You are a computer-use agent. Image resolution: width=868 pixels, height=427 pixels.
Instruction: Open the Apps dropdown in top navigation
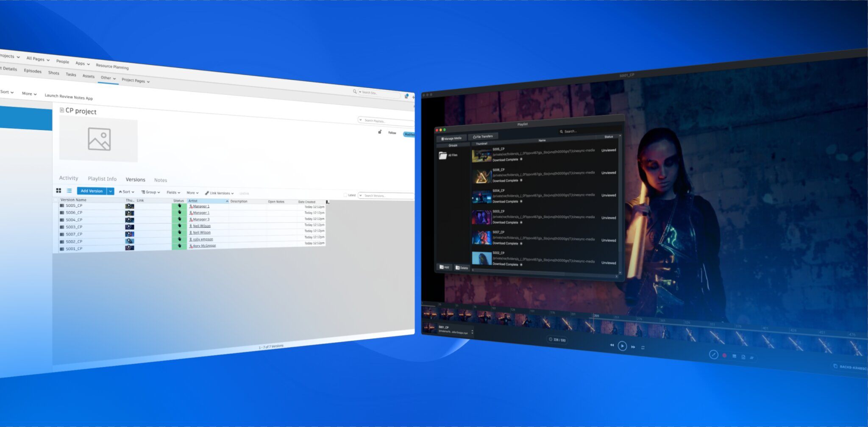click(x=83, y=63)
